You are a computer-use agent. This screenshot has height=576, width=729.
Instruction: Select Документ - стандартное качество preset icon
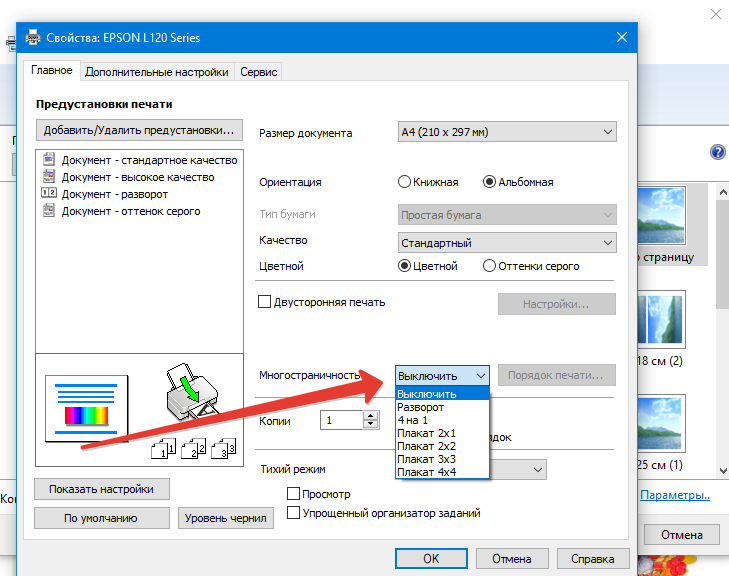pyautogui.click(x=49, y=159)
